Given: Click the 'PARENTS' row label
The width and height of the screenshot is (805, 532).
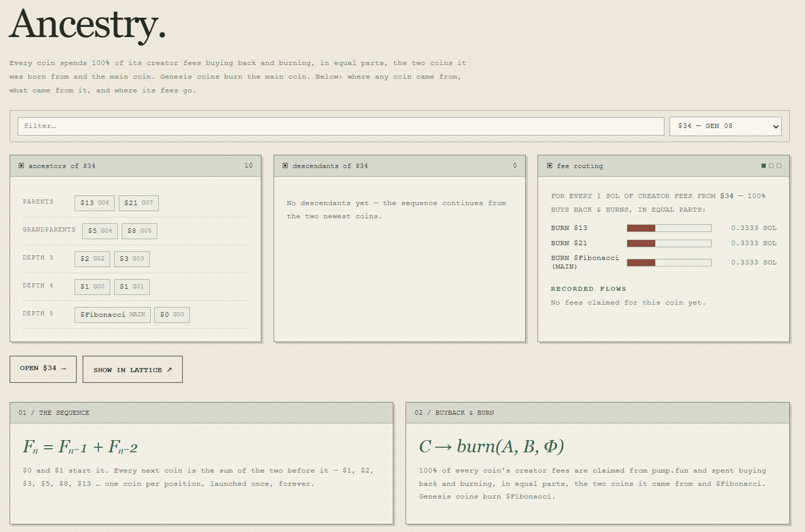Looking at the screenshot, I should tap(38, 202).
